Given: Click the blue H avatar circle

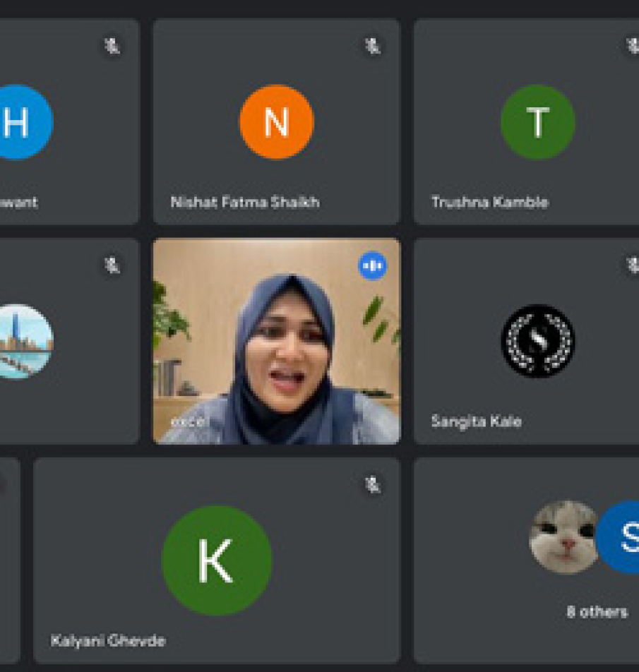Looking at the screenshot, I should point(21,122).
